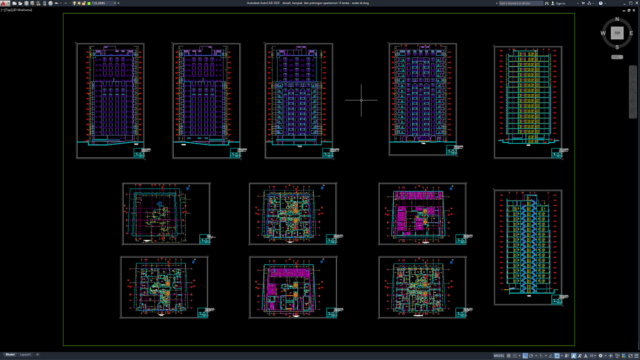Open the Autodesk App Store cart icon
The width and height of the screenshot is (640, 360).
pyautogui.click(x=583, y=3)
